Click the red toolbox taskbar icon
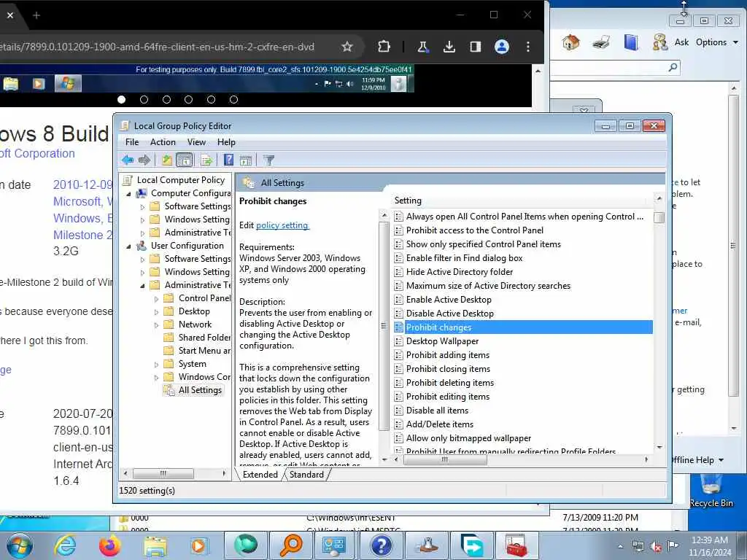The height and width of the screenshot is (560, 747). 516,545
